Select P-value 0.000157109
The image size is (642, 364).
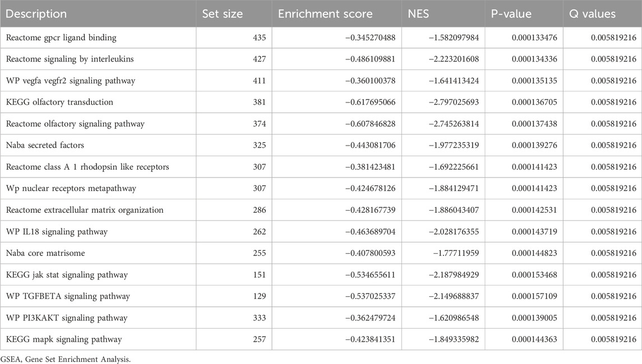pyautogui.click(x=534, y=296)
